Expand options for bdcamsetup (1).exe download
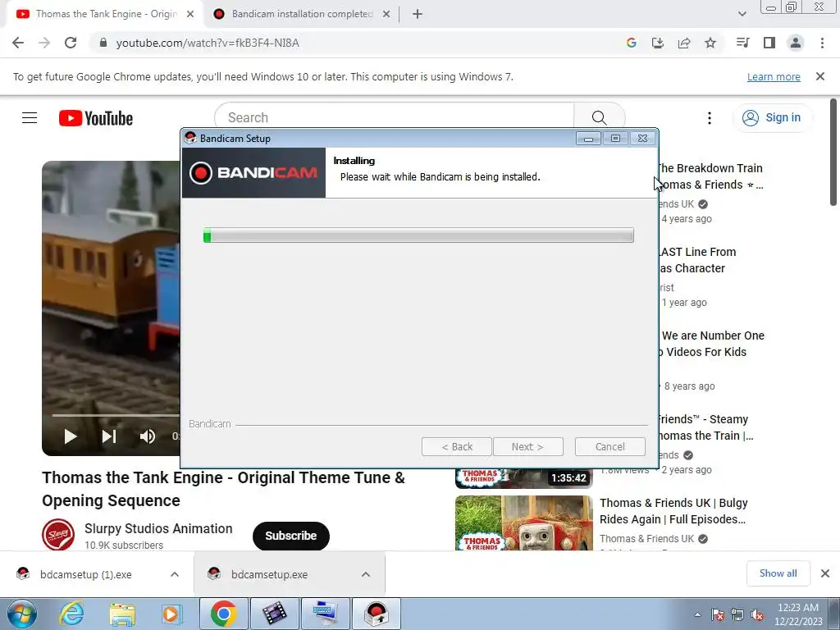 (x=175, y=574)
